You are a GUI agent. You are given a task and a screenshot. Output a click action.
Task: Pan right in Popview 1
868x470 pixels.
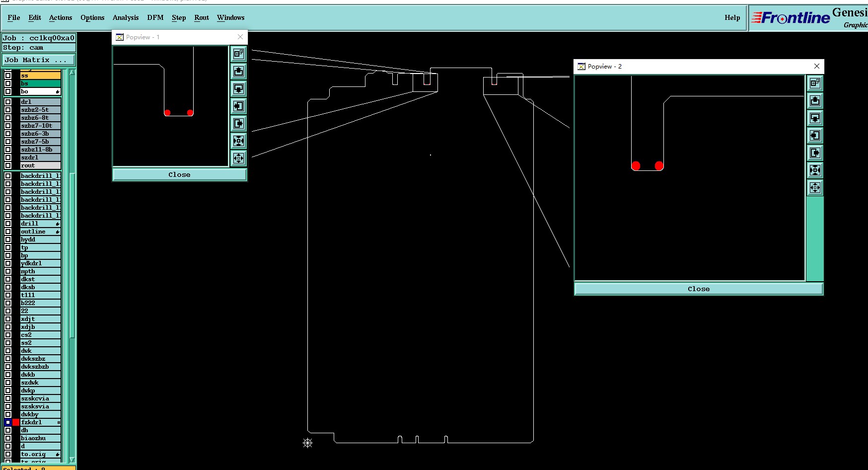click(x=239, y=123)
